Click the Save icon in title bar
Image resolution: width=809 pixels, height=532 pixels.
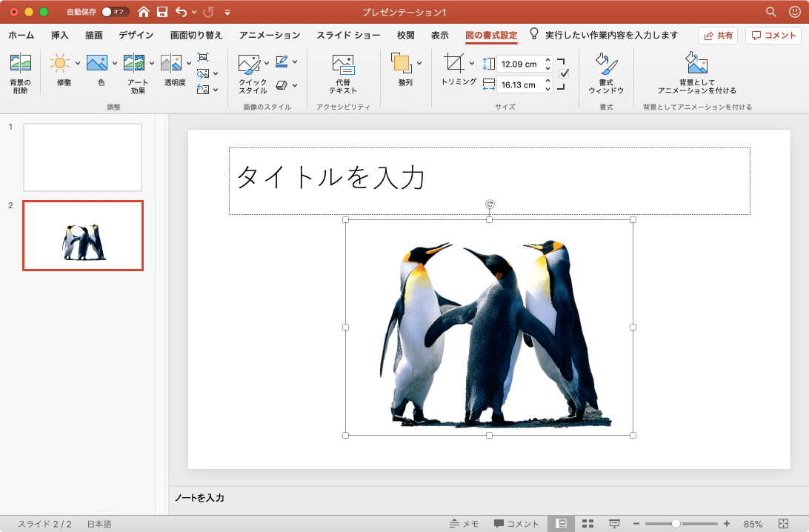162,12
